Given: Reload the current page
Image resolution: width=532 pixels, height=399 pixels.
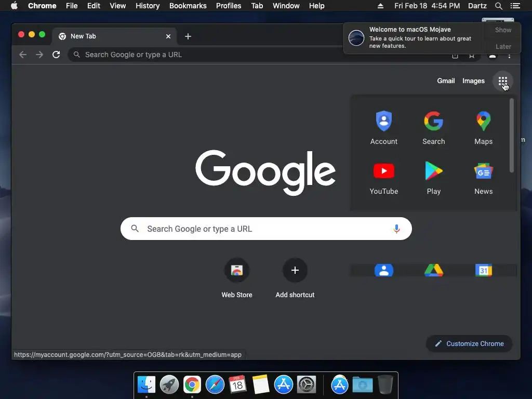Looking at the screenshot, I should [x=56, y=55].
